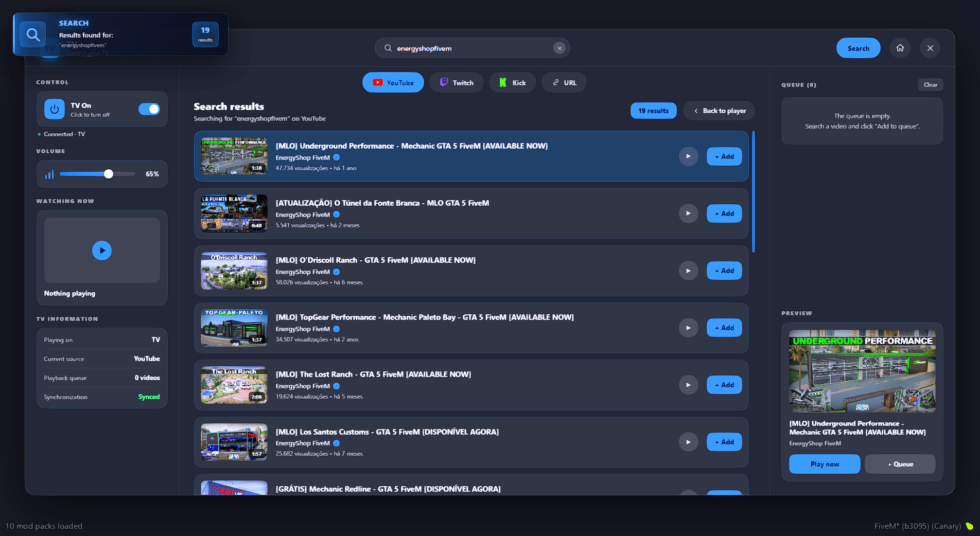
Task: Click 'Nothing playing' label
Action: (69, 293)
